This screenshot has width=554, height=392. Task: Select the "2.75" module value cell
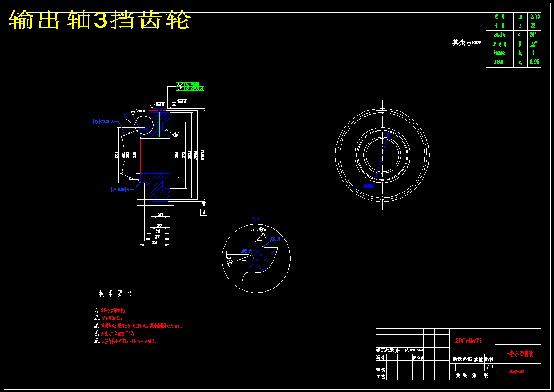534,17
